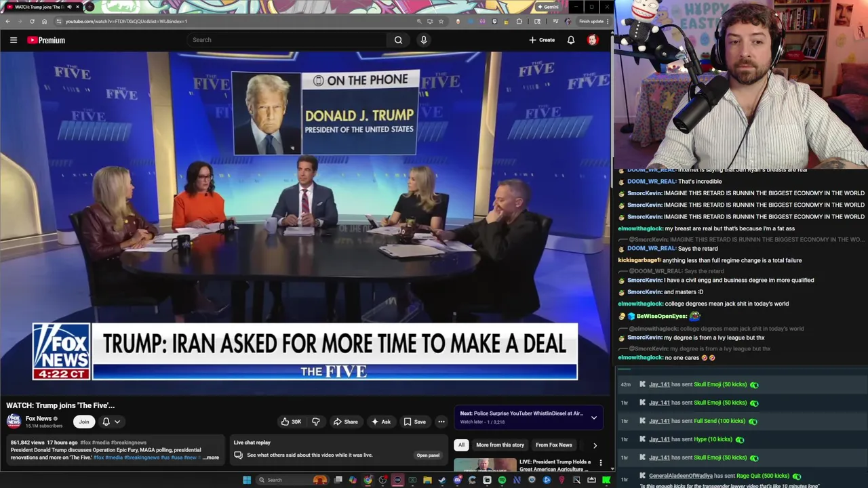Open the Windows Start menu

(x=247, y=480)
